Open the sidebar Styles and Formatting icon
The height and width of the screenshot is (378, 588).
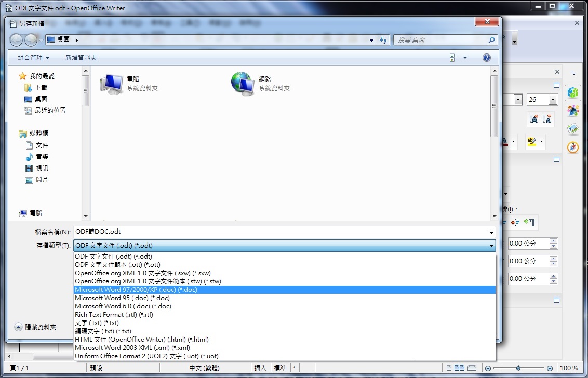(x=572, y=111)
